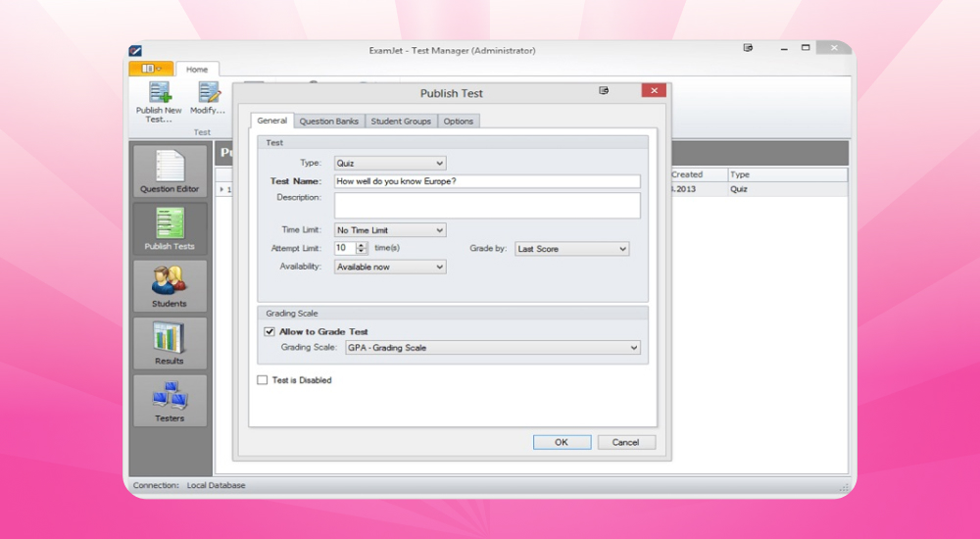This screenshot has height=539, width=980.
Task: Open the Question Editor sidebar panel
Action: [x=170, y=171]
